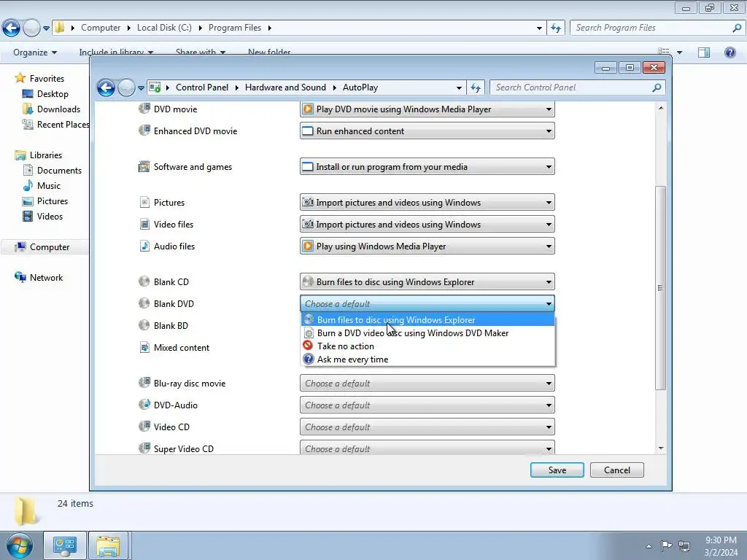747x560 pixels.
Task: Click the back arrow in Program Files window
Action: [x=12, y=28]
